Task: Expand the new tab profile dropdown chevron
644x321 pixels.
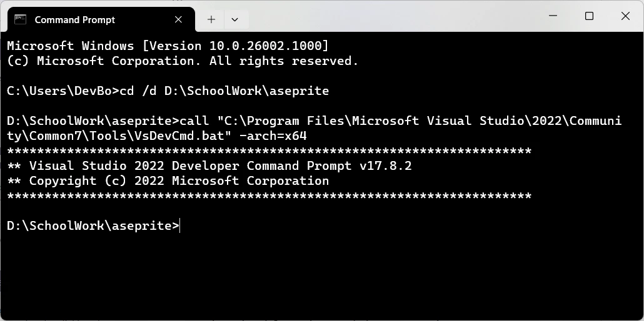Action: pos(235,19)
